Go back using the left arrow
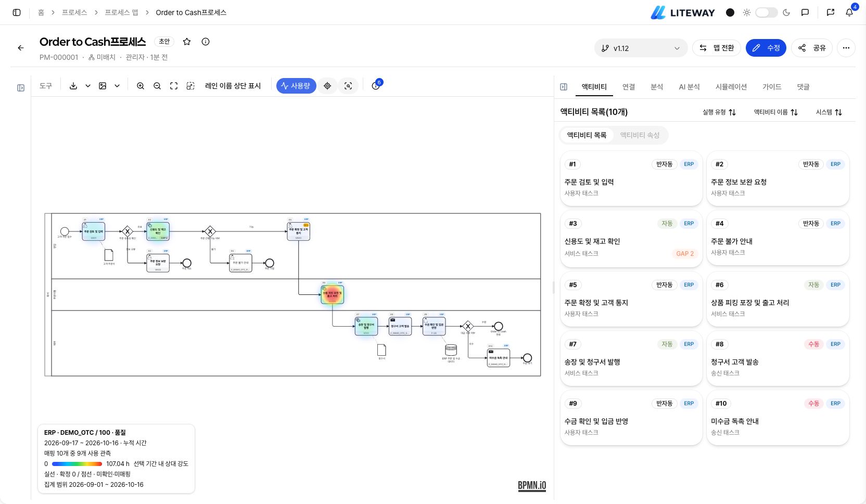The image size is (866, 504). tap(21, 48)
